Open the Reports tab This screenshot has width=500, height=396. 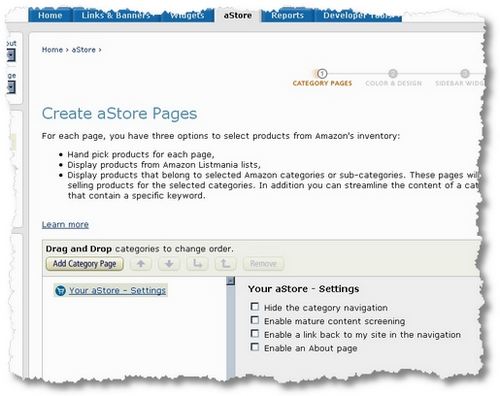point(287,15)
